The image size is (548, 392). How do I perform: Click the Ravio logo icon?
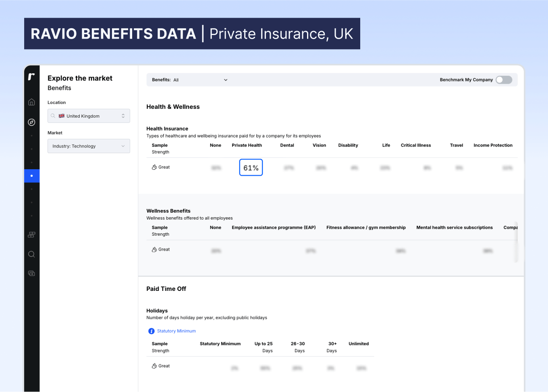pyautogui.click(x=31, y=77)
